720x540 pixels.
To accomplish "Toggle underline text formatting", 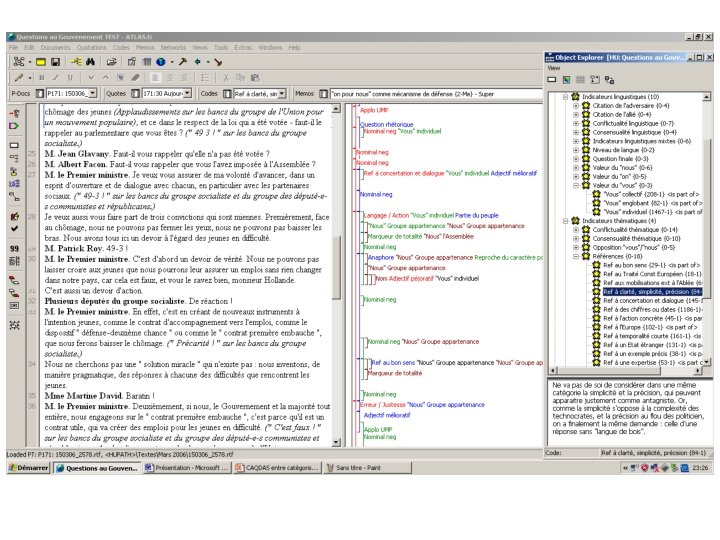I will [70, 77].
